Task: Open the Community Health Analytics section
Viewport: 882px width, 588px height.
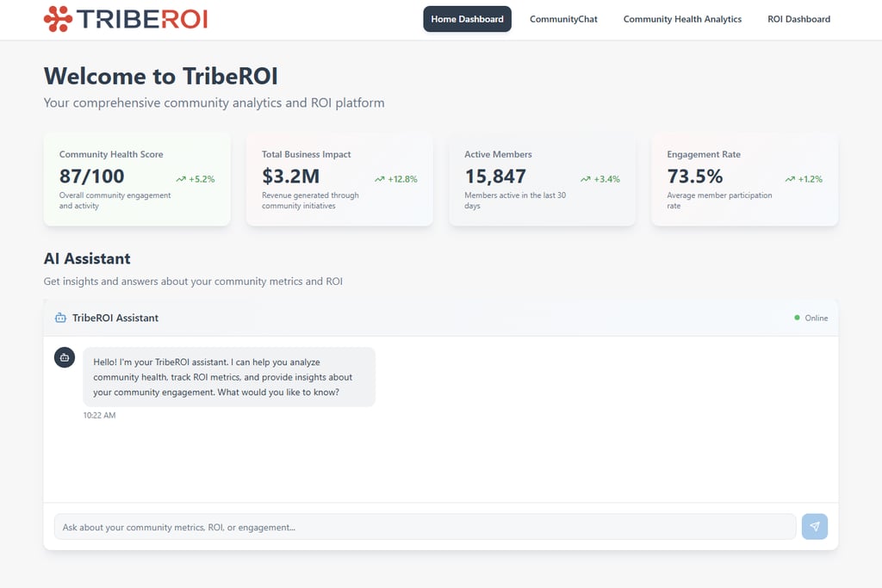Action: pyautogui.click(x=681, y=18)
